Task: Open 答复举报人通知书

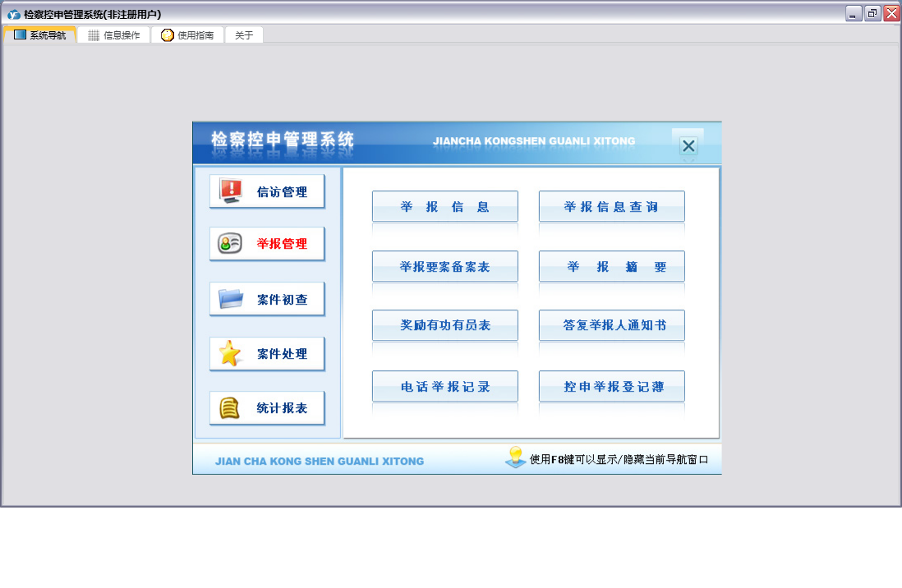Action: (611, 325)
